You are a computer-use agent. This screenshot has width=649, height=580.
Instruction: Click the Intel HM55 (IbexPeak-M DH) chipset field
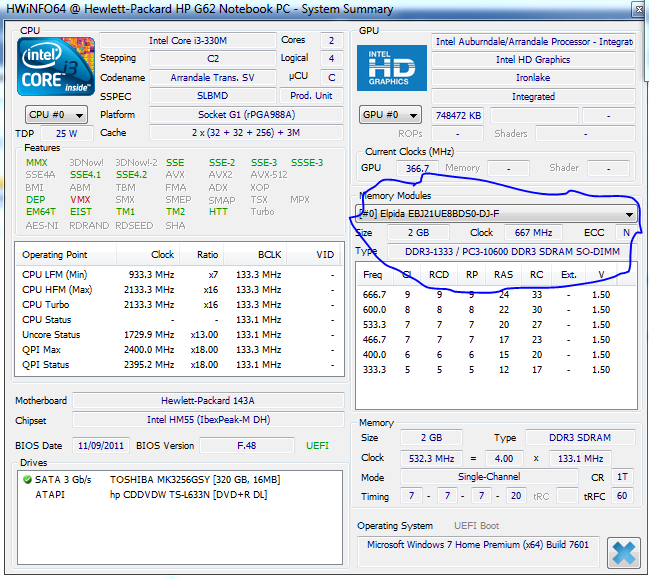208,419
